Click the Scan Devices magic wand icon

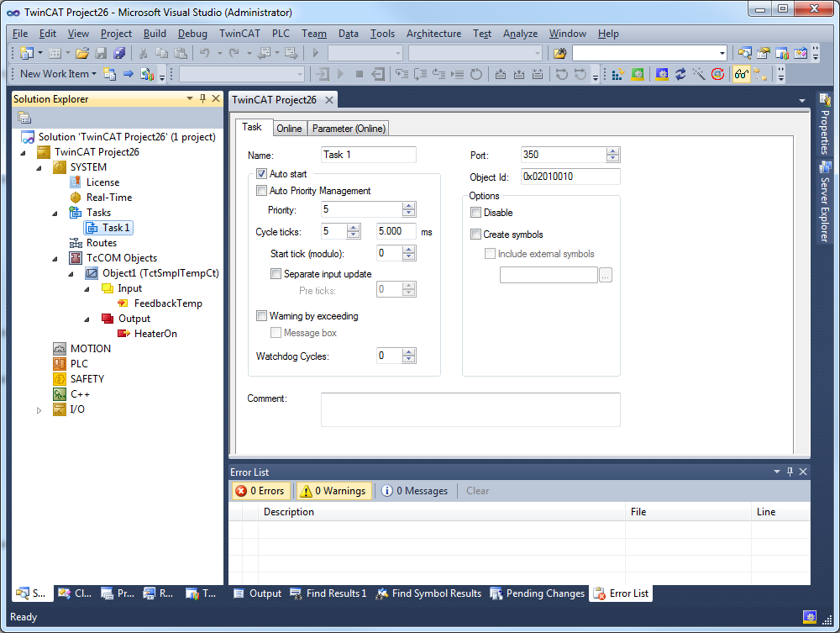pyautogui.click(x=699, y=74)
